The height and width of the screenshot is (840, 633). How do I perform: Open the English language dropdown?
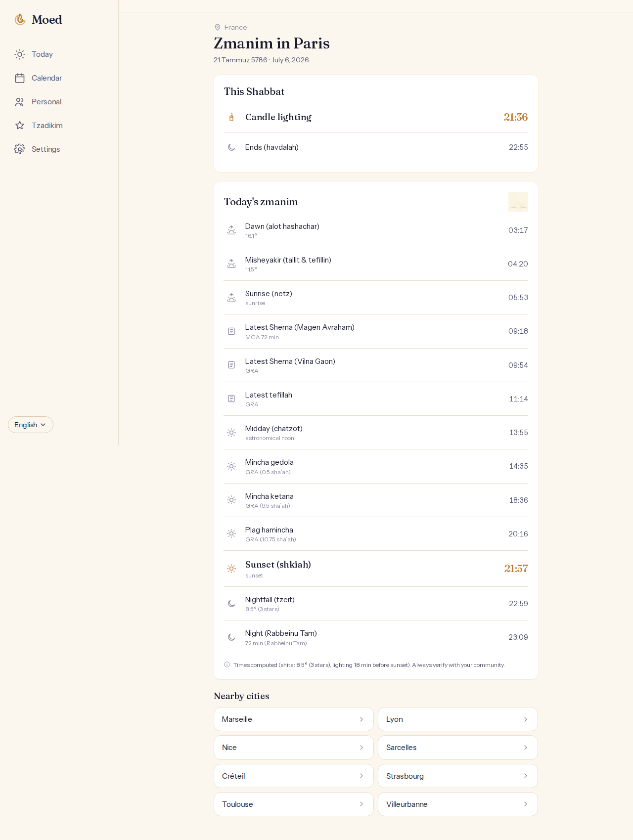(31, 425)
